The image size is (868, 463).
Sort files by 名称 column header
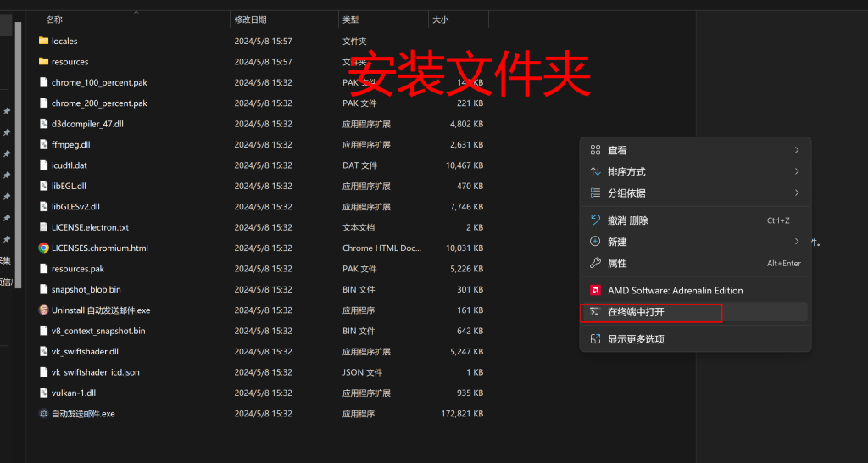(x=54, y=19)
